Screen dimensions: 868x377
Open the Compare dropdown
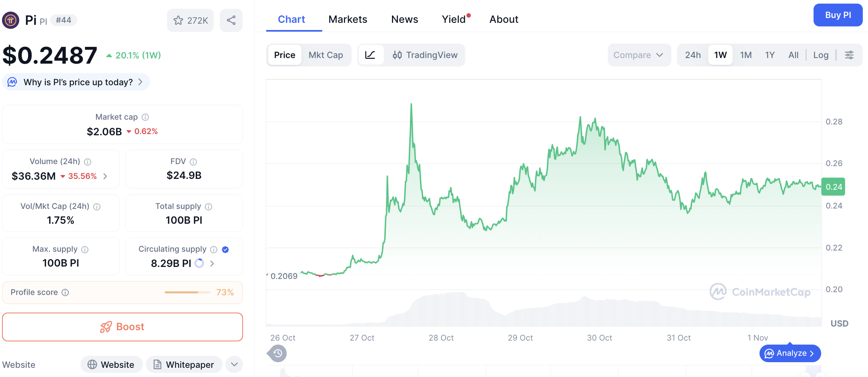[639, 55]
